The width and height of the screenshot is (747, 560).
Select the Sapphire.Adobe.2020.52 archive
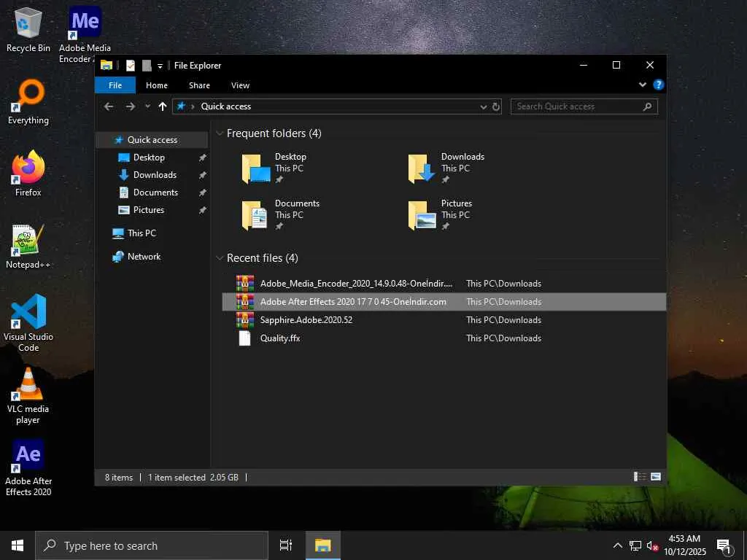tap(444, 319)
